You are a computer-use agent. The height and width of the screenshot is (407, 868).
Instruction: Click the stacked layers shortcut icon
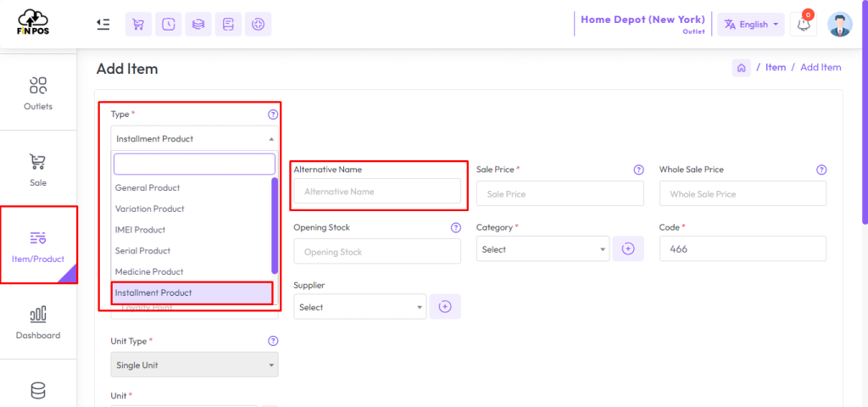pos(198,25)
